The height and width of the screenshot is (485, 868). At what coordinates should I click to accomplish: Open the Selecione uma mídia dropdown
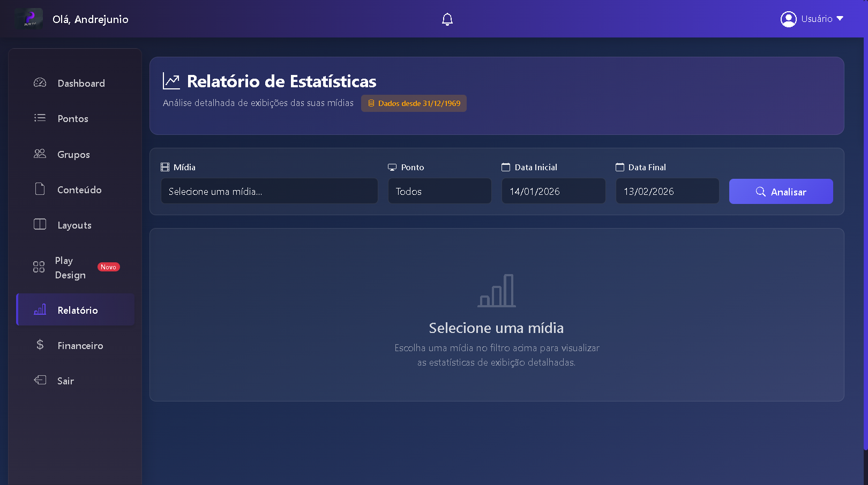point(269,191)
